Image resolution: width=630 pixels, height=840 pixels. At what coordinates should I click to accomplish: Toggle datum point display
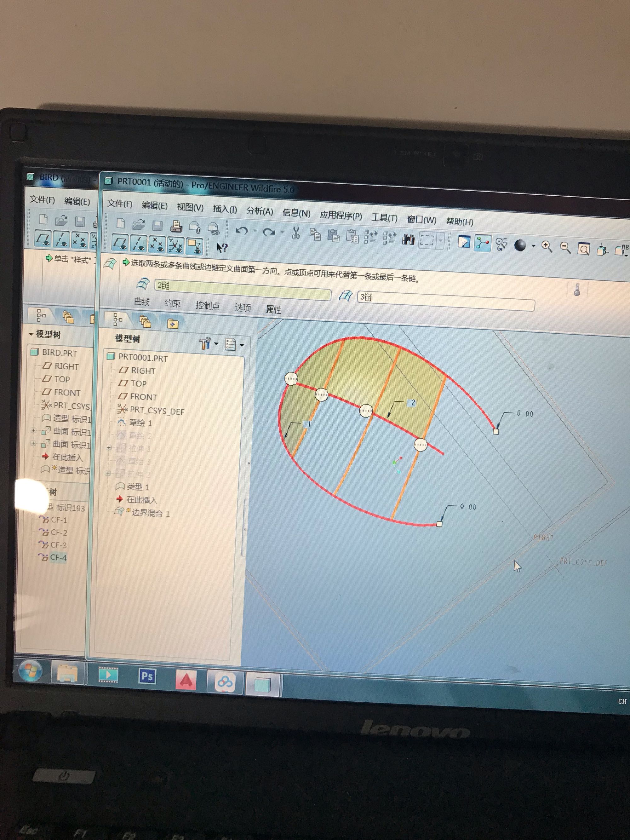click(157, 245)
